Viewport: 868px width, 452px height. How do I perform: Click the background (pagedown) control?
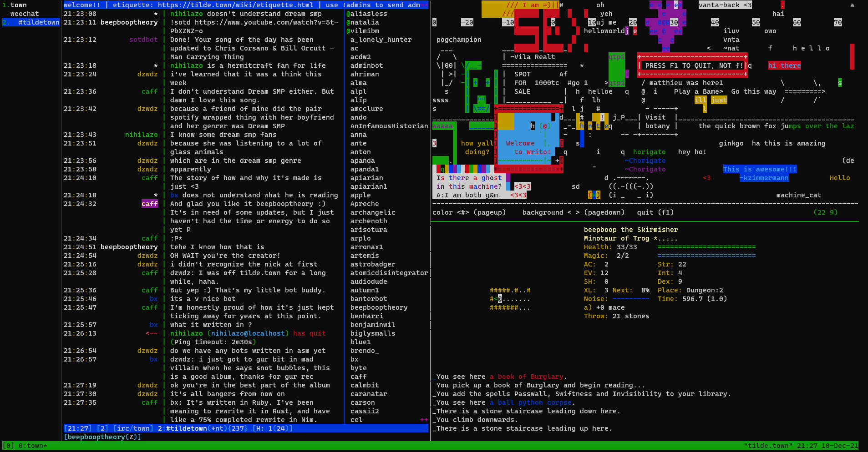click(573, 212)
